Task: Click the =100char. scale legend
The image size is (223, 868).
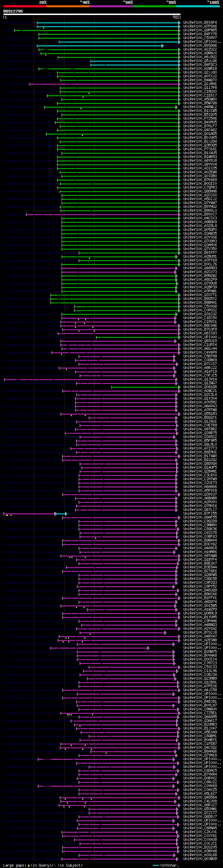Action: coord(166,865)
